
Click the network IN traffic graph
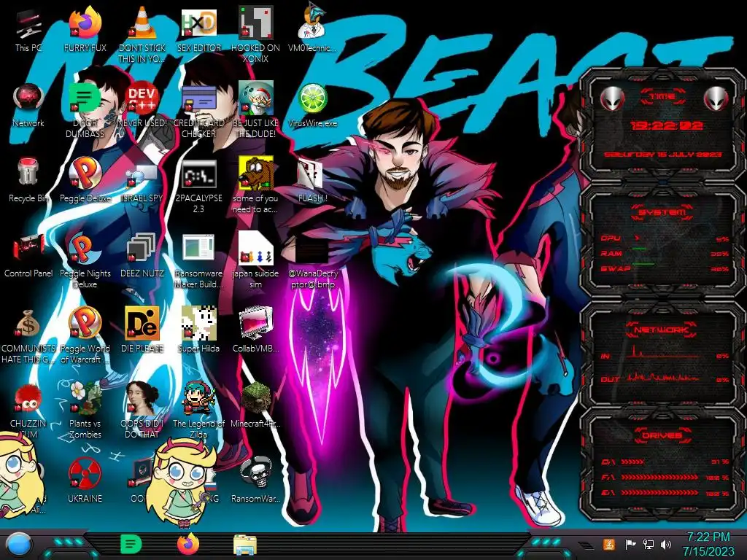[662, 352]
